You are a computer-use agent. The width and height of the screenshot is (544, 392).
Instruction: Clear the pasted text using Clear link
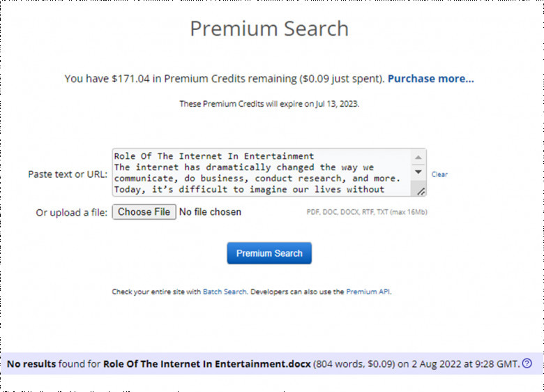(439, 174)
